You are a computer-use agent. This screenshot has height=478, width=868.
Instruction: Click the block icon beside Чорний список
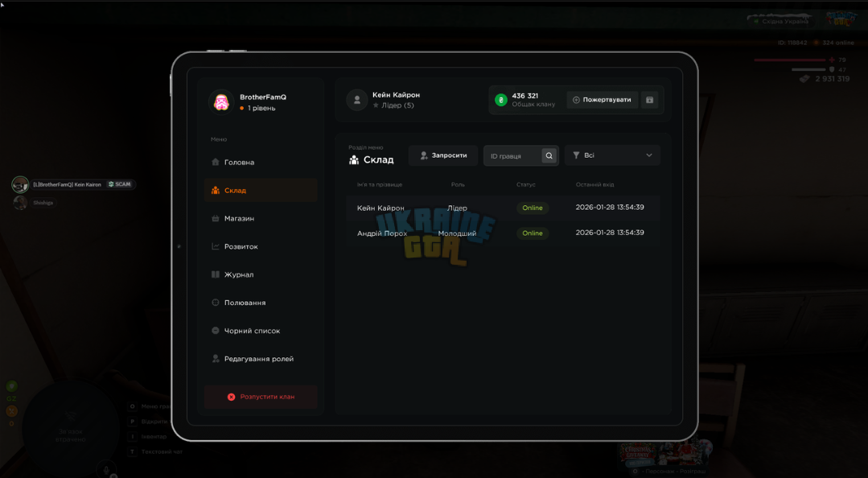[216, 331]
